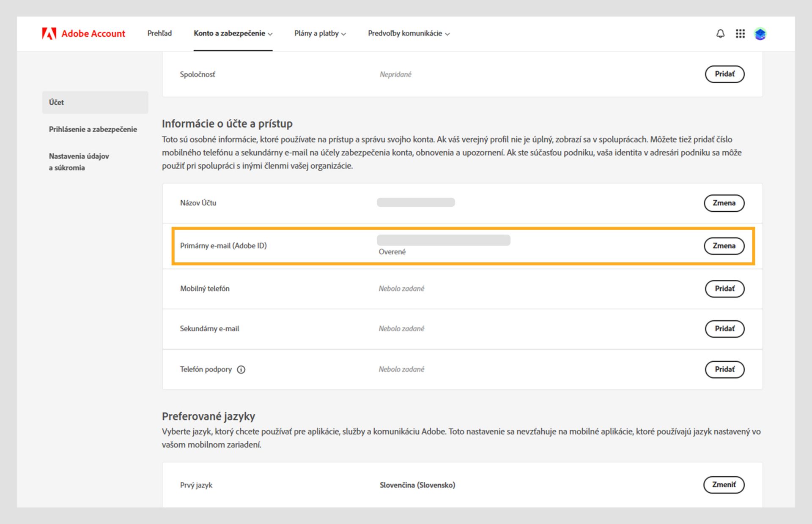812x524 pixels.
Task: Add a Mobilný telefón number
Action: point(724,289)
